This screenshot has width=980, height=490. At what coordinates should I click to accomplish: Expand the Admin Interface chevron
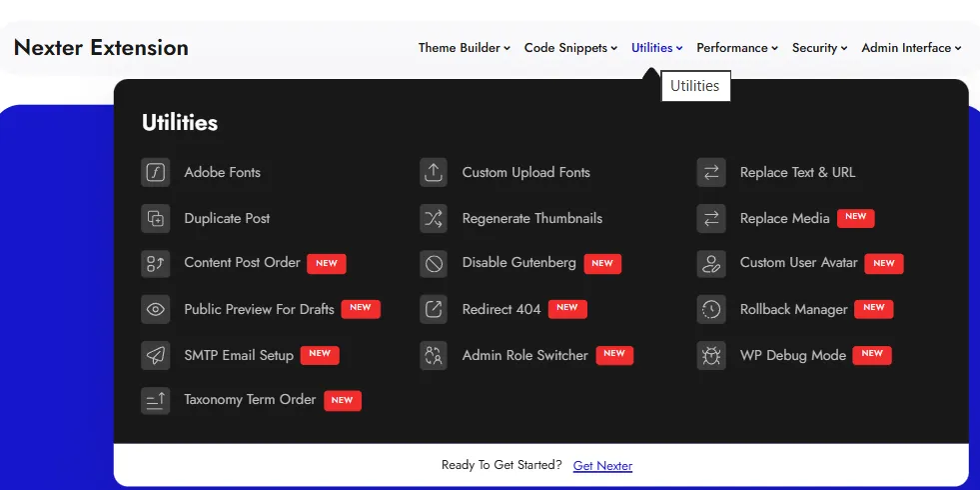click(958, 48)
